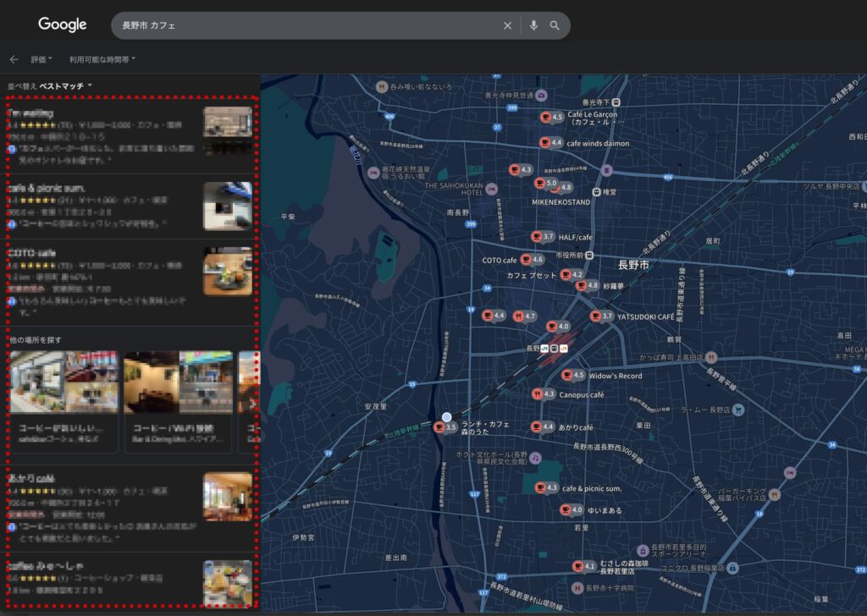Image resolution: width=867 pixels, height=616 pixels.
Task: Click the magnifier search icon
Action: [x=555, y=25]
